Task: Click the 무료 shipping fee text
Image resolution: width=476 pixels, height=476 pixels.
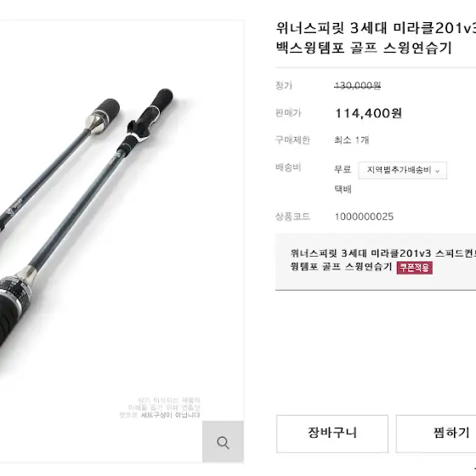Action: click(x=343, y=169)
